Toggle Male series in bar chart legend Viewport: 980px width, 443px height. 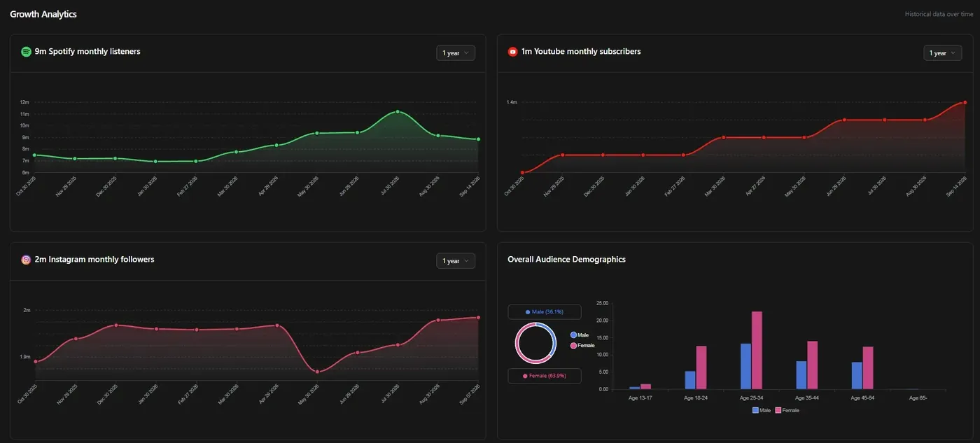[762, 410]
